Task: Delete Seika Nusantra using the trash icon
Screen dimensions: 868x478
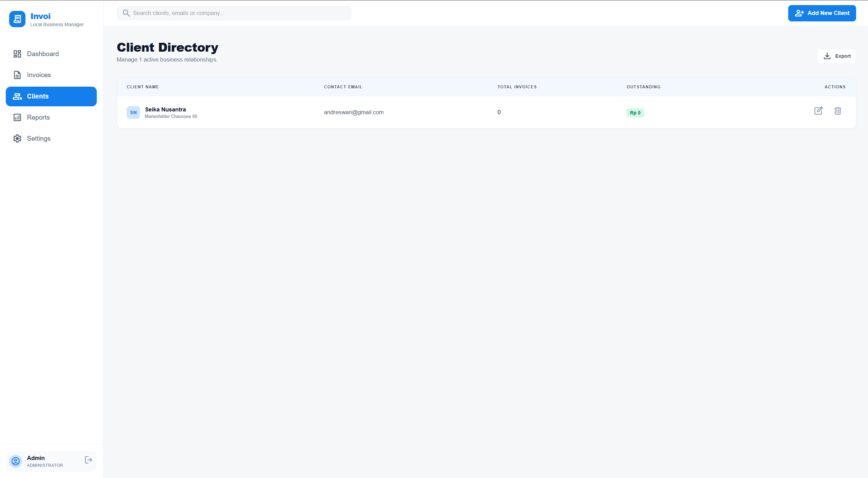Action: 838,111
